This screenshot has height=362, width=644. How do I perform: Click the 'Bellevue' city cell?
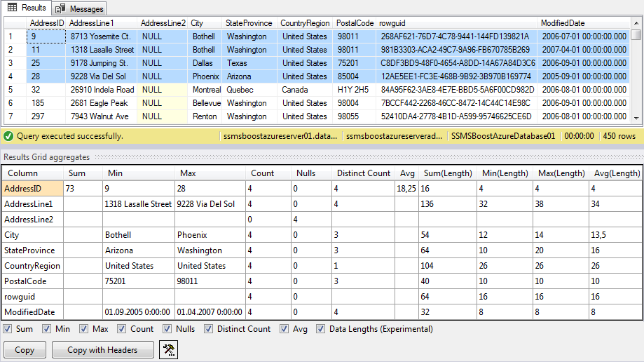click(205, 103)
